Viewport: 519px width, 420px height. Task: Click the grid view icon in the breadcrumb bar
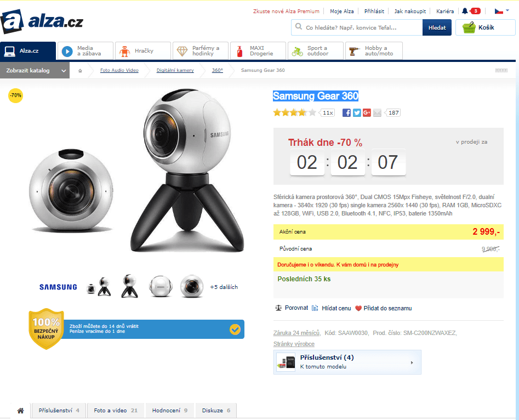click(501, 70)
